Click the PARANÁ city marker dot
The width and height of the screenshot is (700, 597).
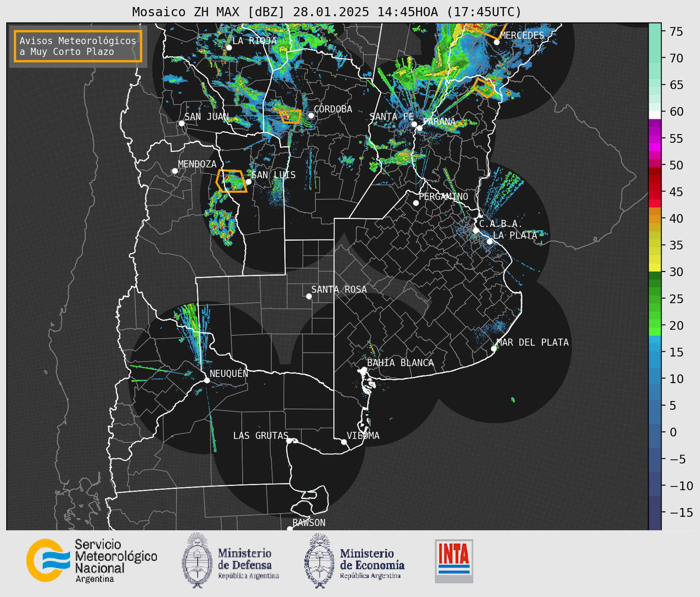(420, 128)
